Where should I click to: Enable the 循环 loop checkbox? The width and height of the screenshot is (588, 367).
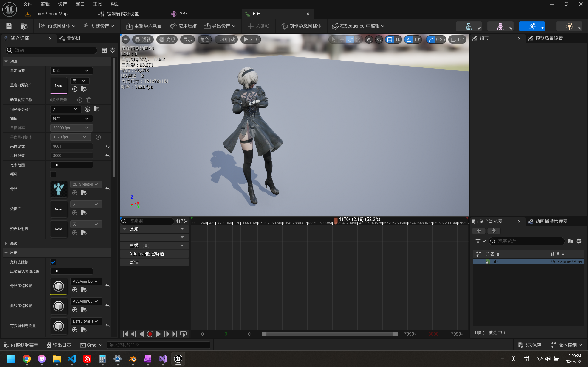(53, 174)
